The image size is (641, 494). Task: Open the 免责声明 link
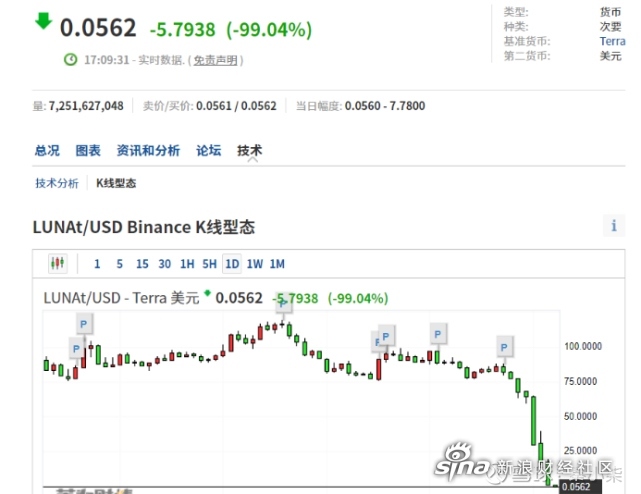click(215, 61)
